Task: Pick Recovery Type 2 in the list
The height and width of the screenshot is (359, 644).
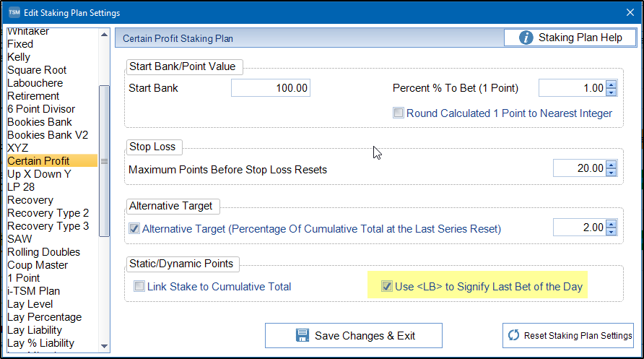Action: coord(48,213)
